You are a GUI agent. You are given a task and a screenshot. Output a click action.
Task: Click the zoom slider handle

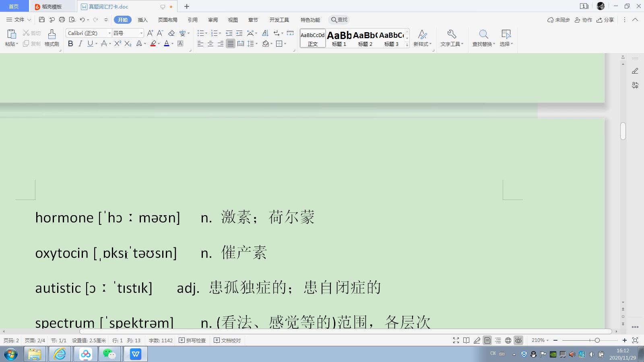click(597, 340)
